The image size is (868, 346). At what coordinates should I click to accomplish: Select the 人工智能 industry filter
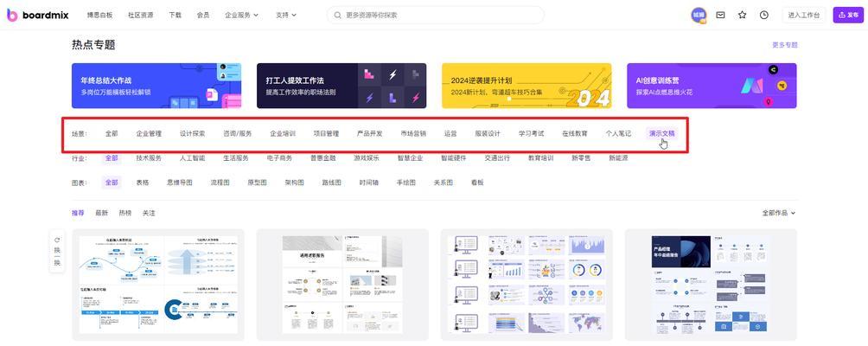(192, 158)
